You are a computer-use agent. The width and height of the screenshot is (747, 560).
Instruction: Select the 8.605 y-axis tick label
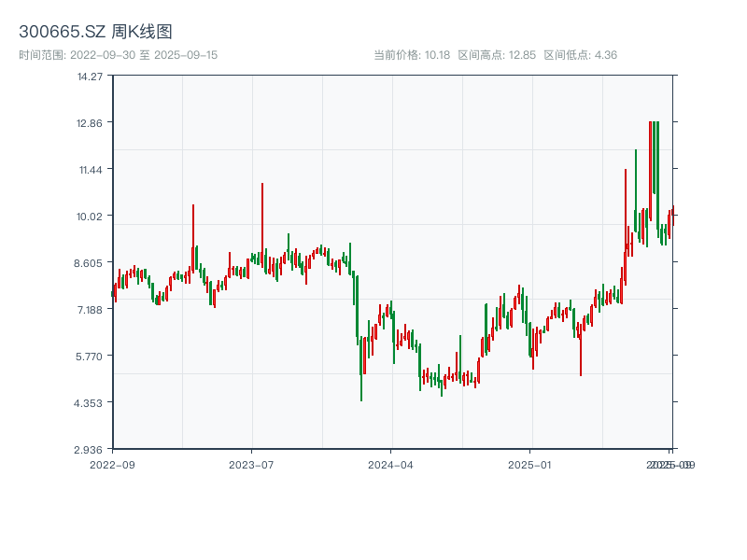90,262
